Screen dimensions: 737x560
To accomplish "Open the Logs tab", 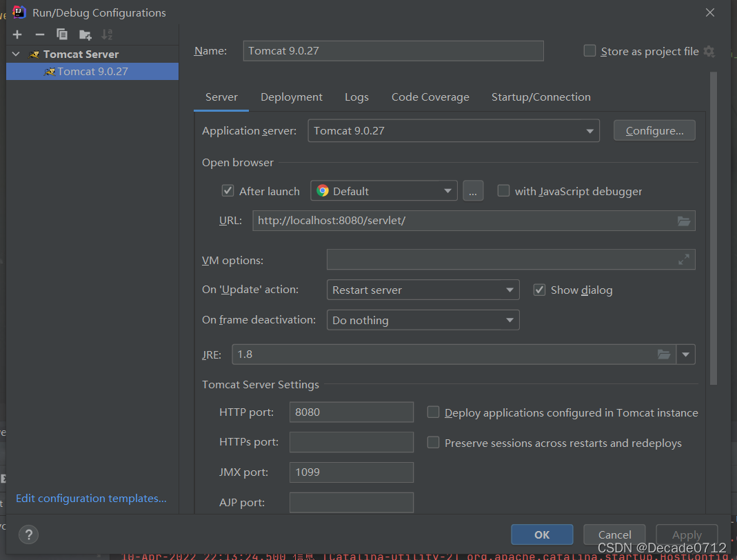I will pos(356,97).
